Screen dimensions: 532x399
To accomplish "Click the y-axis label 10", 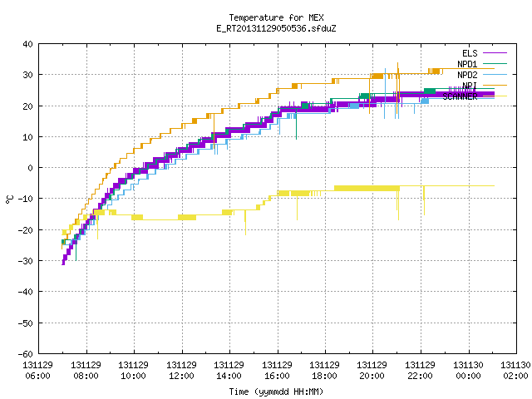I will [27, 137].
